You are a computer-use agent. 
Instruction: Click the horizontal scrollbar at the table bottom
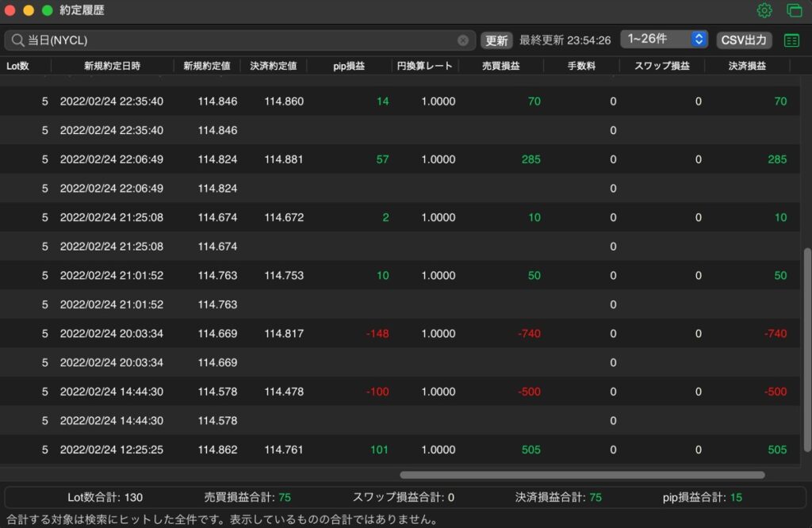pyautogui.click(x=582, y=475)
